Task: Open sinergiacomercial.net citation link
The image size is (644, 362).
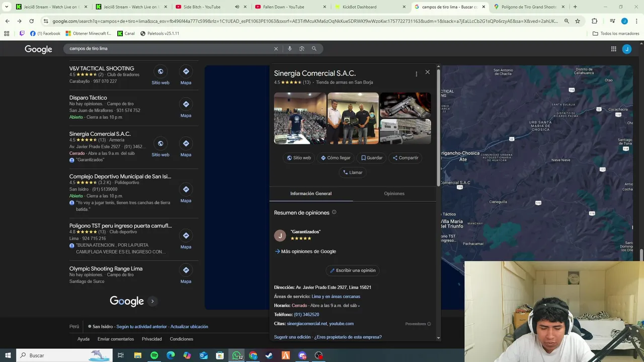Action: pyautogui.click(x=307, y=324)
